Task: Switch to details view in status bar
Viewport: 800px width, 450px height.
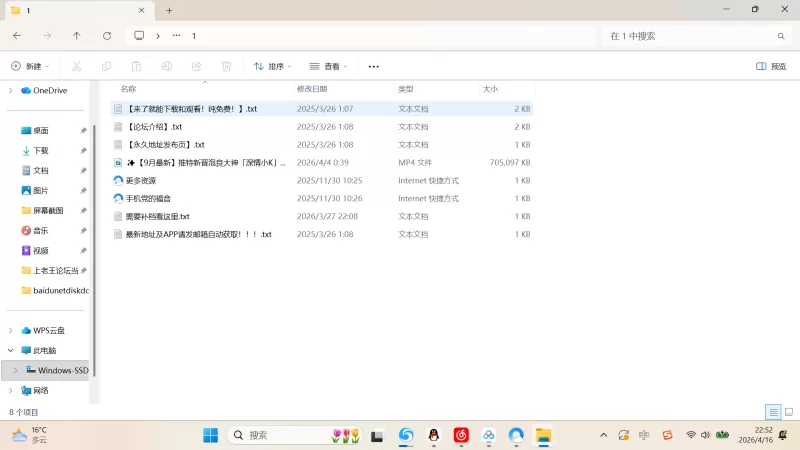Action: pos(772,412)
